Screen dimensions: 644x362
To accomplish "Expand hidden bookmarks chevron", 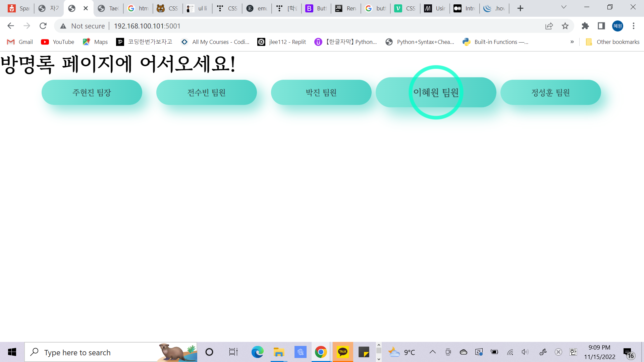I will [x=572, y=42].
